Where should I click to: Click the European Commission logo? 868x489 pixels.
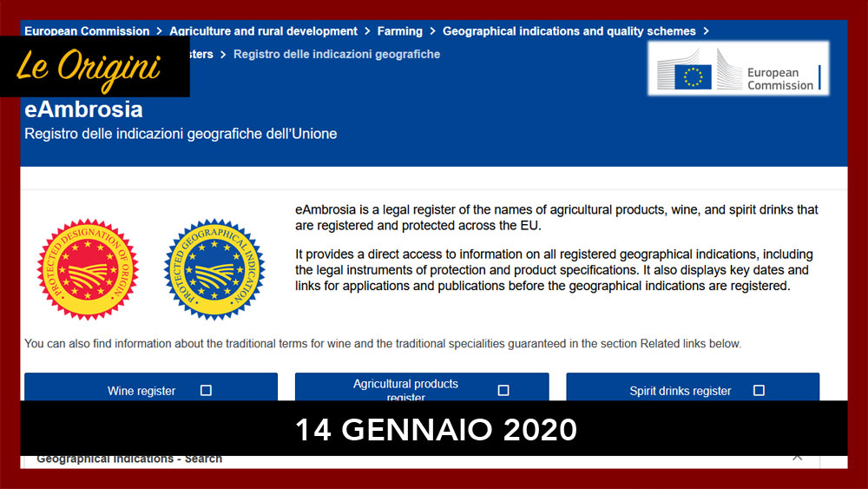[737, 69]
